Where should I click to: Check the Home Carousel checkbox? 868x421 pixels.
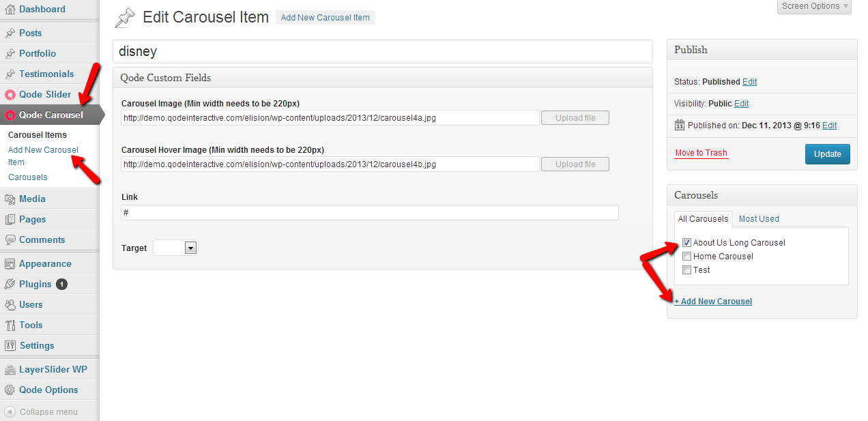[686, 257]
